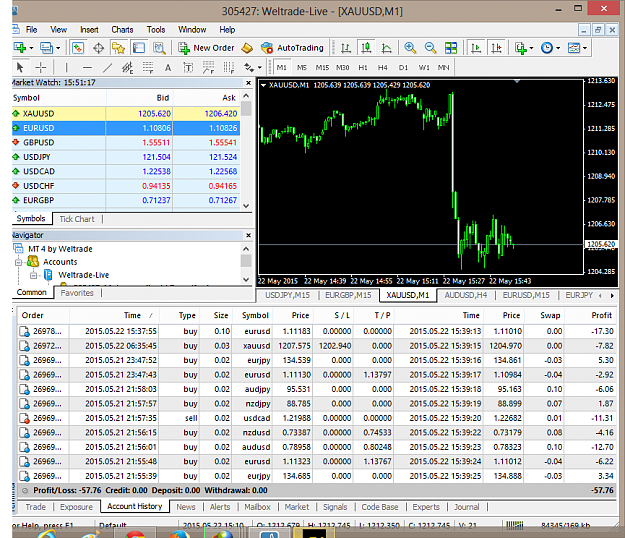Click connection status 84345/169 kb

[565, 526]
